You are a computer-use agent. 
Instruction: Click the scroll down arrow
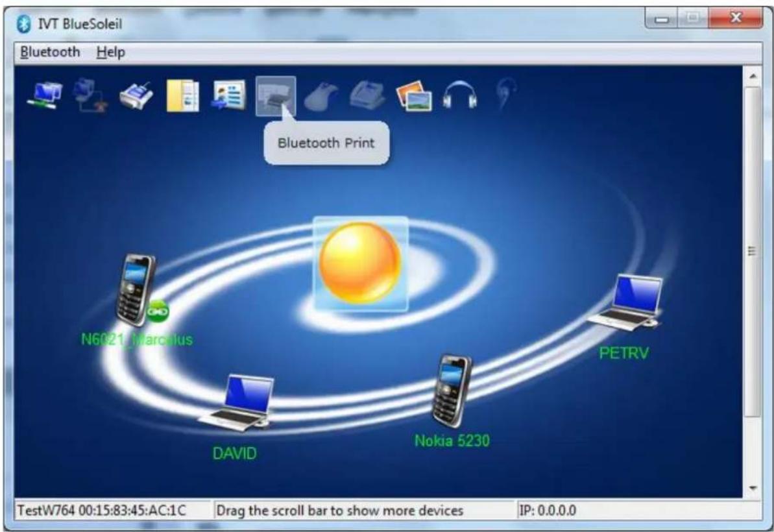click(x=753, y=488)
